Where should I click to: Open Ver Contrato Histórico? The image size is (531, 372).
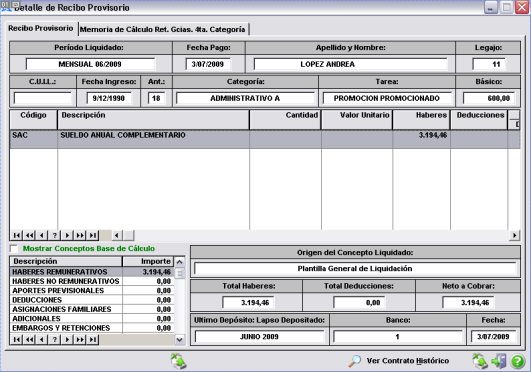click(x=408, y=361)
